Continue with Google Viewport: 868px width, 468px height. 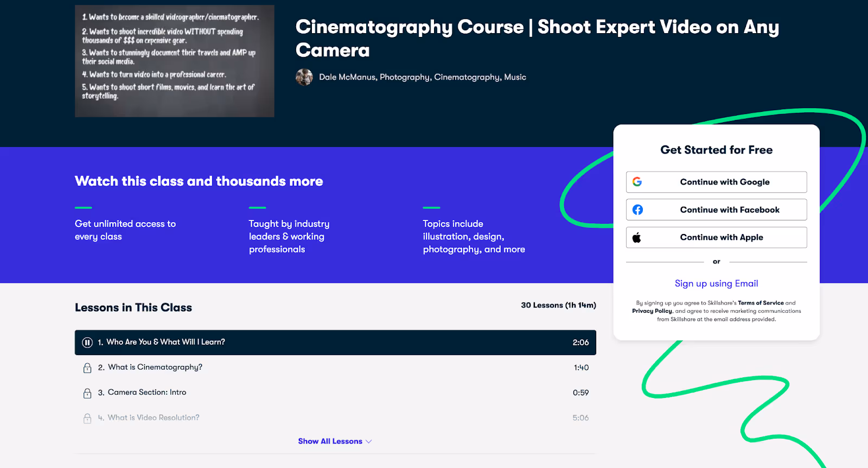pos(716,182)
